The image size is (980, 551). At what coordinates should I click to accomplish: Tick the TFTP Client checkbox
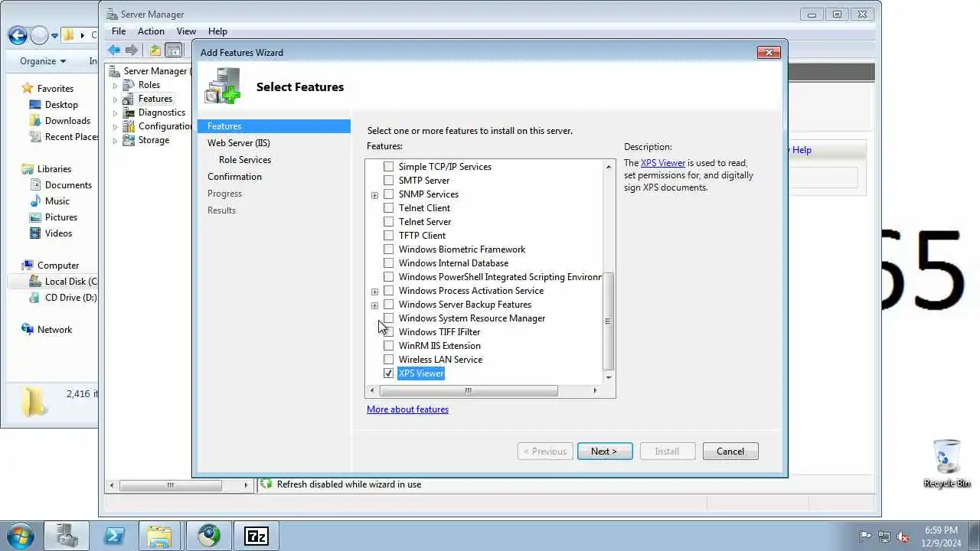(388, 235)
